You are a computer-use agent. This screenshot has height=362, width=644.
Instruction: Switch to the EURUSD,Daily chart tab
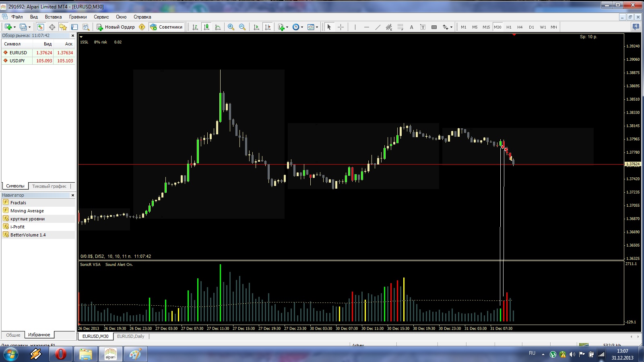tap(130, 336)
